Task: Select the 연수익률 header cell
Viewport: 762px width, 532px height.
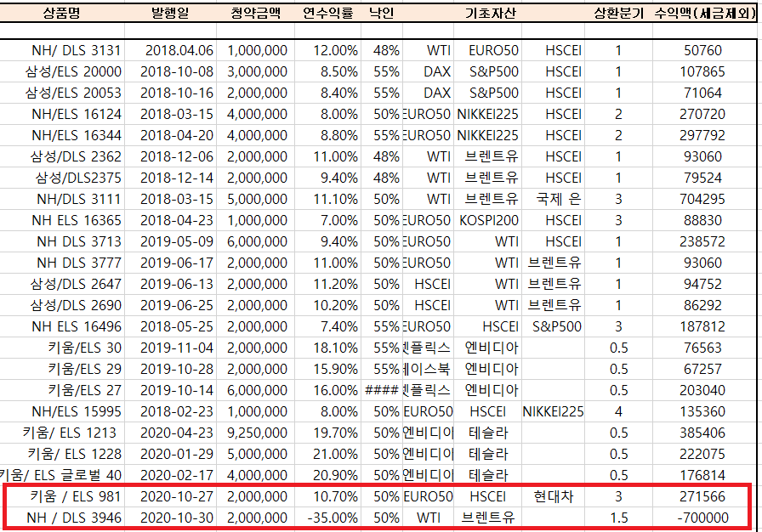Action: pos(327,13)
